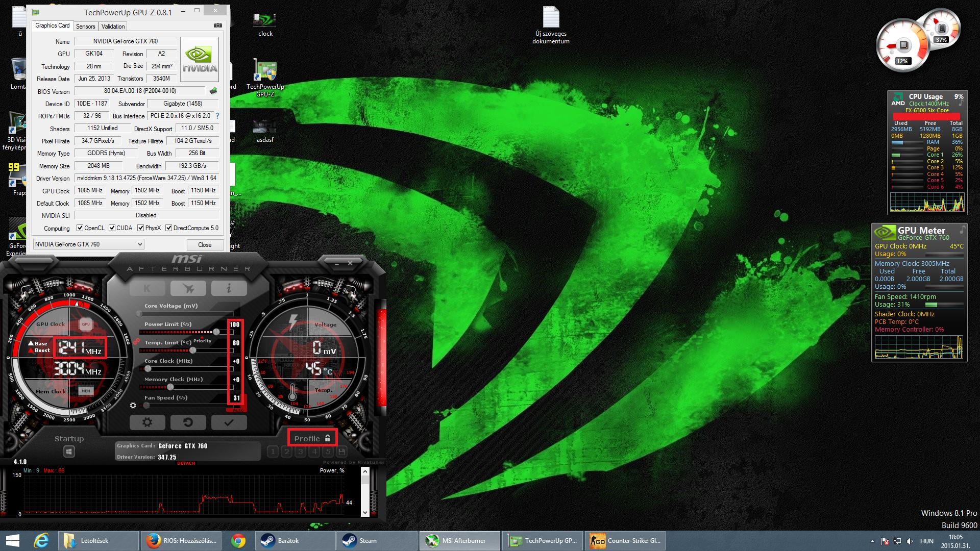Click GPU-Z window title icon
Viewport: 980px width, 551px height.
[35, 12]
